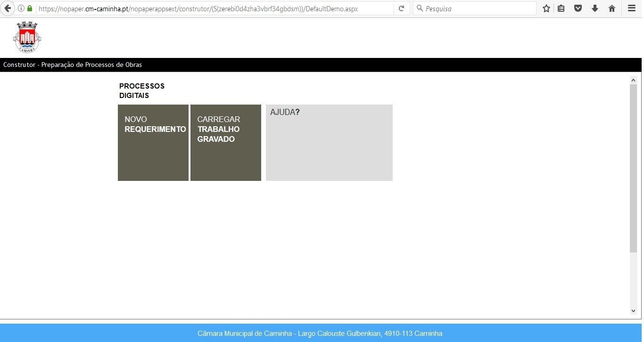
Task: Reload the page with the refresh icon
Action: [x=401, y=8]
